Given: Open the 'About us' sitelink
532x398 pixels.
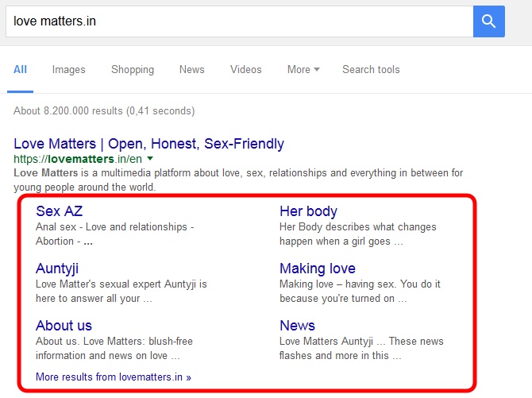Looking at the screenshot, I should [x=64, y=326].
